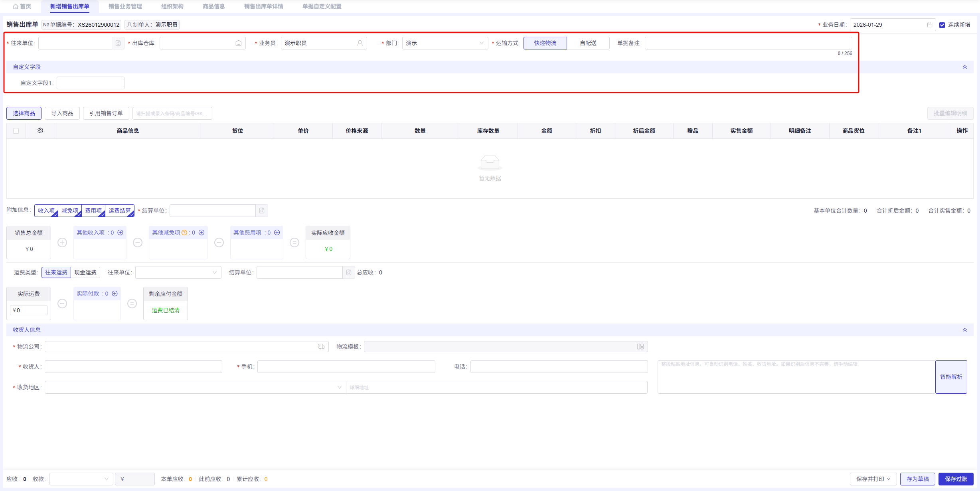Focus the 实际运费 amount field
This screenshot has width=980, height=491.
[x=29, y=310]
